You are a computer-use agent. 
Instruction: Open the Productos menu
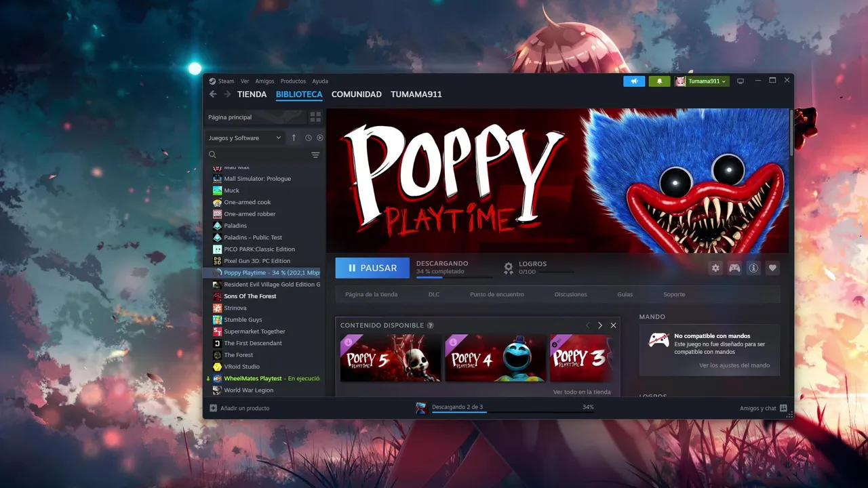tap(293, 81)
